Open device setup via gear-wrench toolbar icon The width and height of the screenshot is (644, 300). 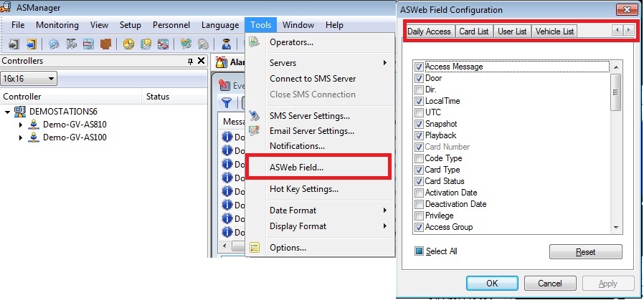[54, 44]
